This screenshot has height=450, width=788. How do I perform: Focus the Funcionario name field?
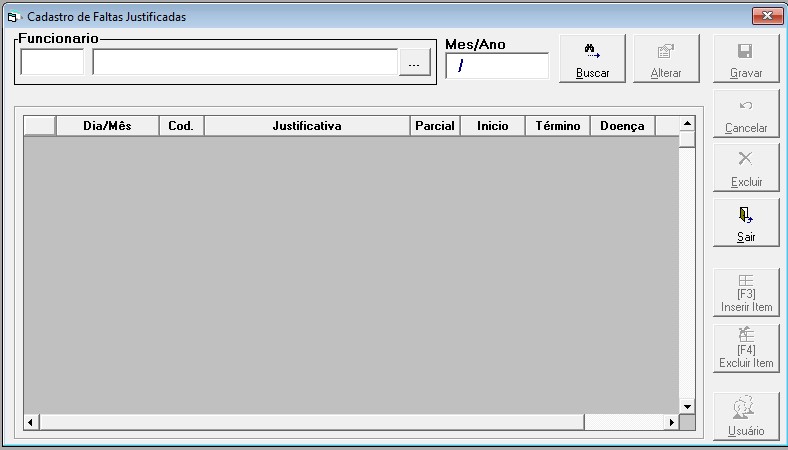(x=245, y=62)
